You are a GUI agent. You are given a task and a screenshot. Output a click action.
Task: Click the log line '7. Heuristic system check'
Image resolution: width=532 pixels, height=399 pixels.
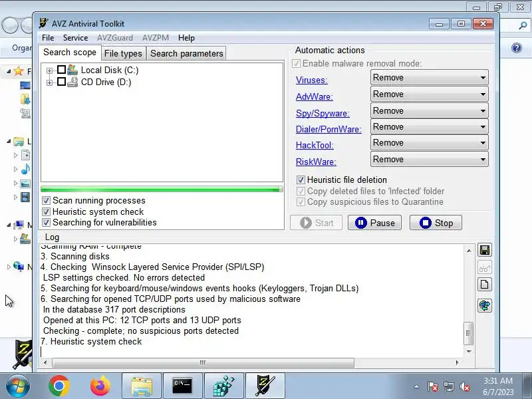click(x=91, y=341)
